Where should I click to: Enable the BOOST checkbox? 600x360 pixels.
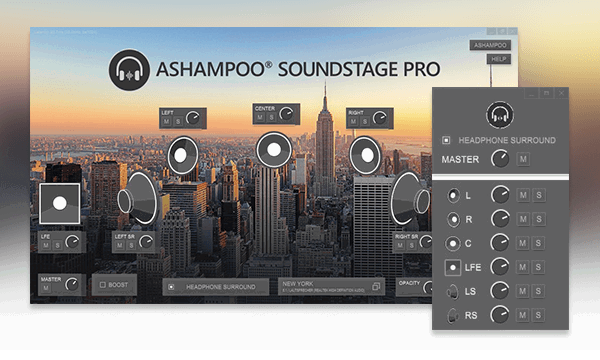tap(103, 285)
